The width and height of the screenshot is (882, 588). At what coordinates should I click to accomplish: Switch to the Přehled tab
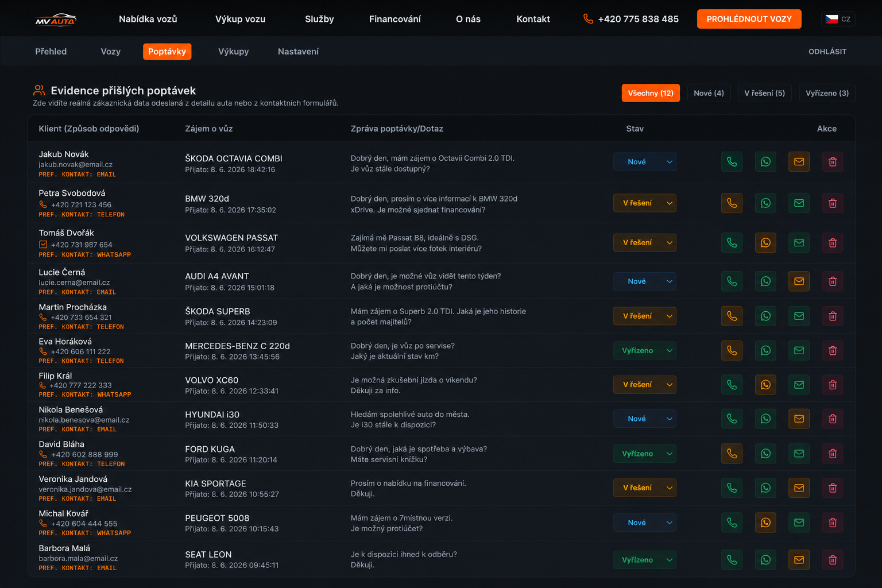[51, 52]
